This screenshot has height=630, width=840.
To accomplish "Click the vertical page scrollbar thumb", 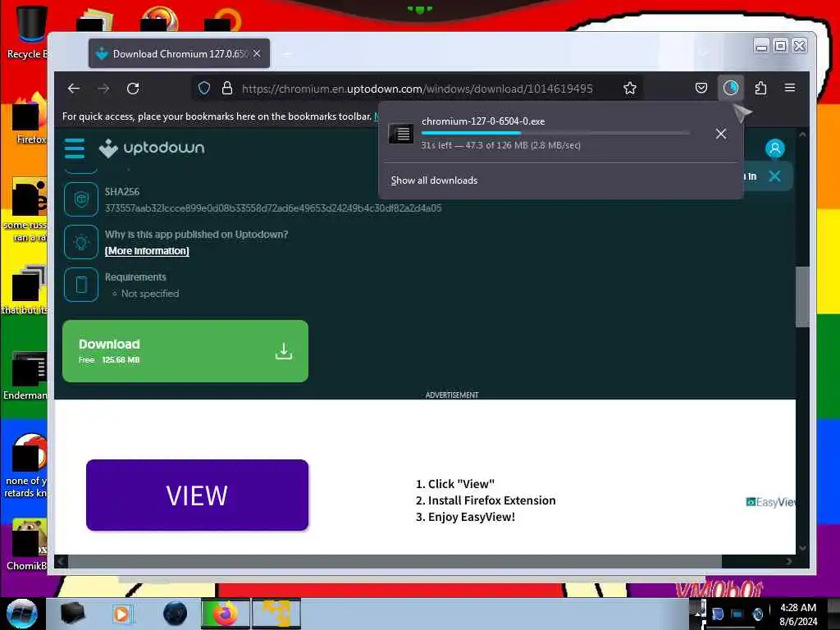I will pyautogui.click(x=802, y=296).
